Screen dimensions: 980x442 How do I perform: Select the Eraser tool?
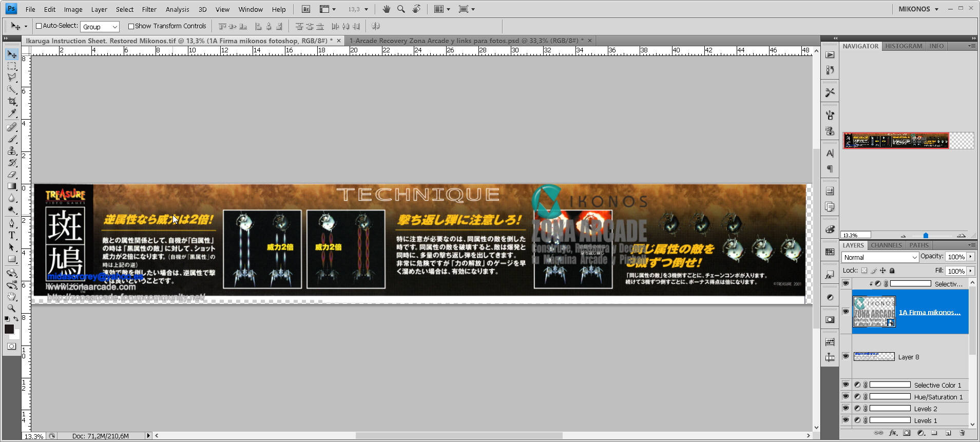click(12, 174)
